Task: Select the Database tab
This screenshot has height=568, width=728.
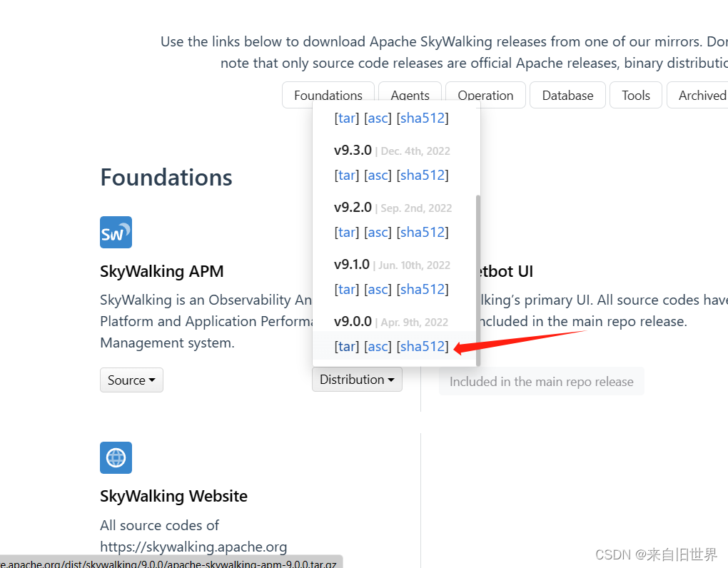Action: pyautogui.click(x=567, y=95)
